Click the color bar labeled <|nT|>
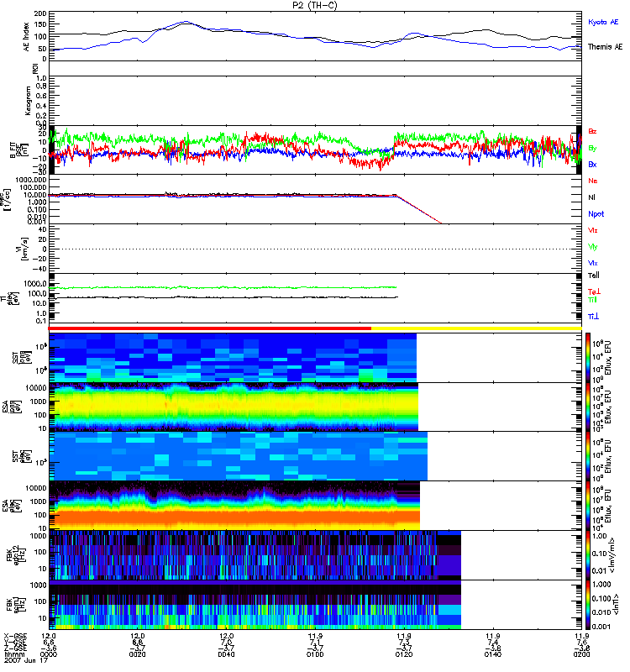 tap(588, 605)
